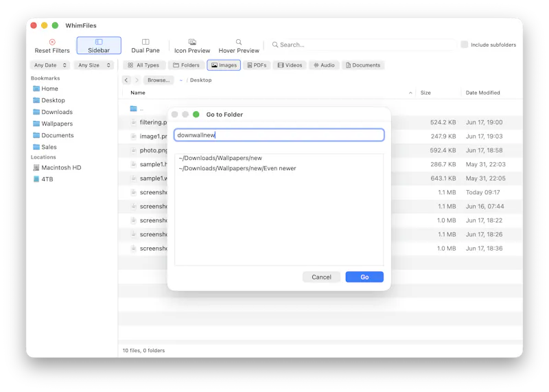Click the May 31, 22:03 date cell

485,164
